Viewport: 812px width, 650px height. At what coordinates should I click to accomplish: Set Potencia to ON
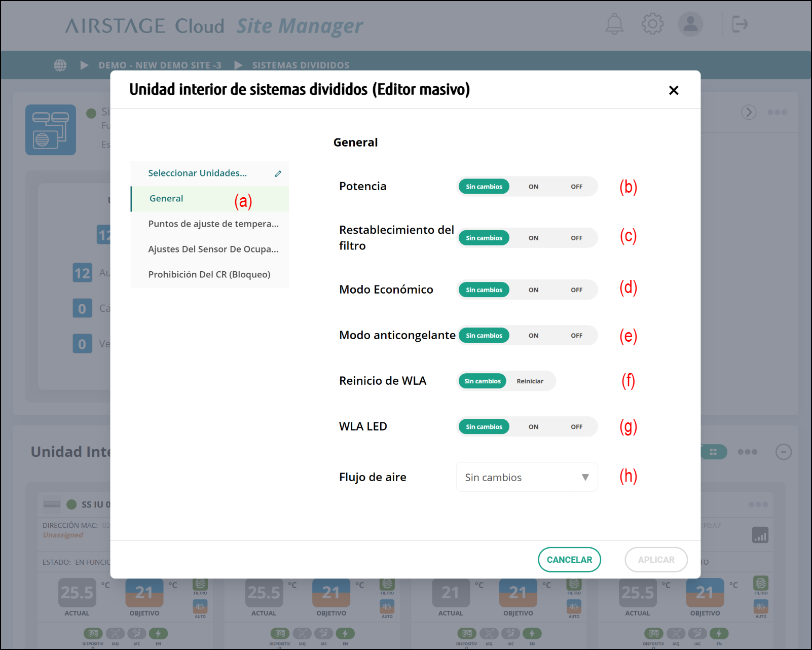[x=533, y=187]
